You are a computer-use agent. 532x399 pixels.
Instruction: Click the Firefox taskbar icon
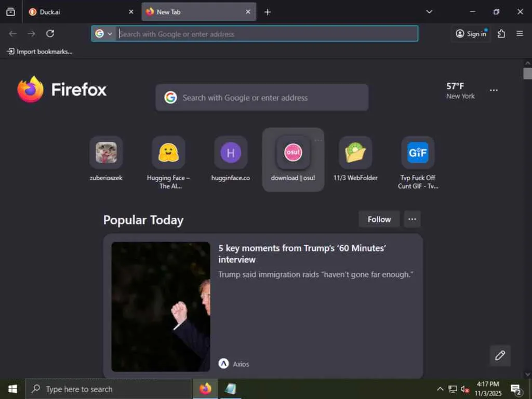coord(205,389)
